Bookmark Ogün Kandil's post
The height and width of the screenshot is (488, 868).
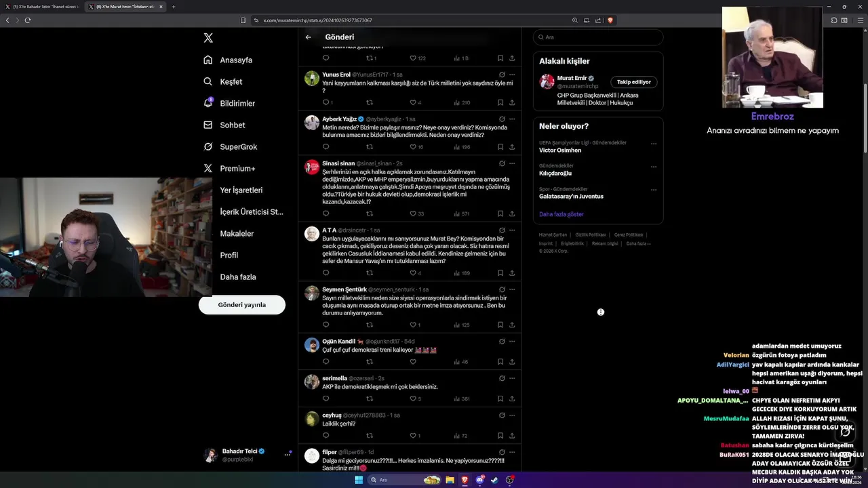[x=500, y=362]
